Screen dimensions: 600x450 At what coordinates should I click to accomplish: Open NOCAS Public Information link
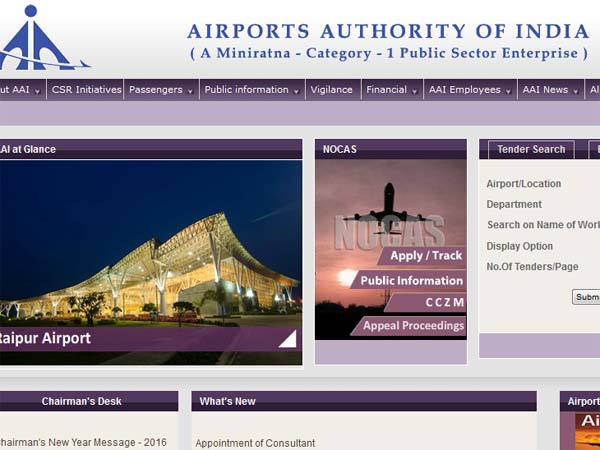409,280
